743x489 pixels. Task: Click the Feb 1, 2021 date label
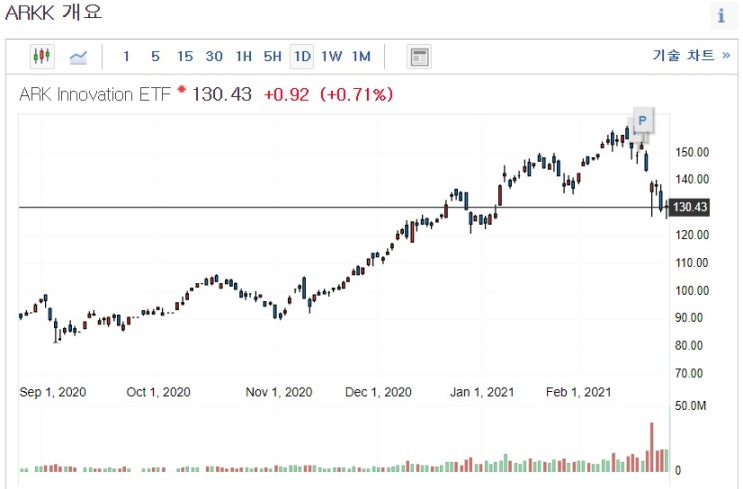579,392
